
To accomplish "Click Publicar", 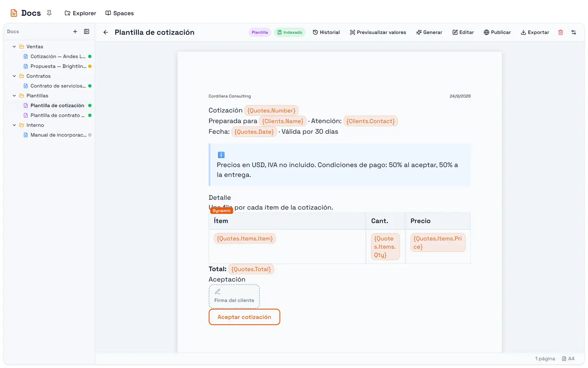I will pos(497,33).
